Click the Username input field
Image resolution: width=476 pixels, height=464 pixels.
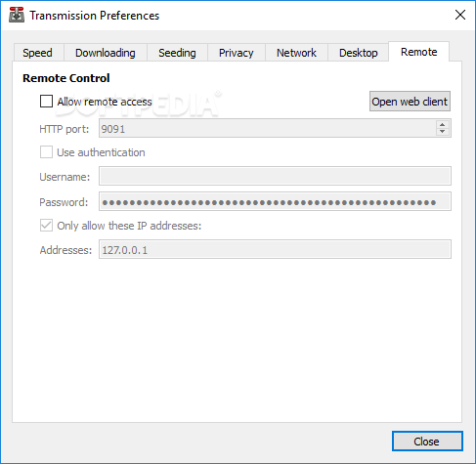[275, 176]
